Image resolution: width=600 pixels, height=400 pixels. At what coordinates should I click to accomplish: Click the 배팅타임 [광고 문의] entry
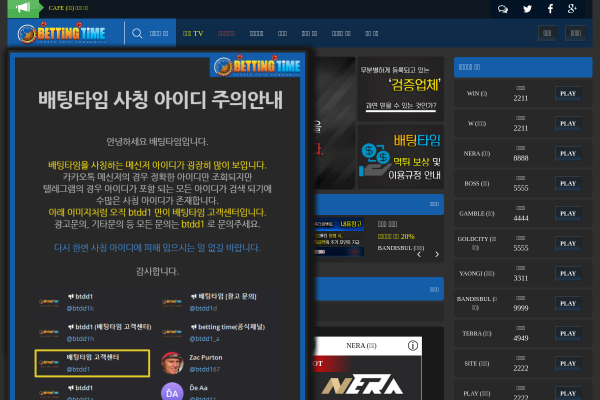(210, 302)
